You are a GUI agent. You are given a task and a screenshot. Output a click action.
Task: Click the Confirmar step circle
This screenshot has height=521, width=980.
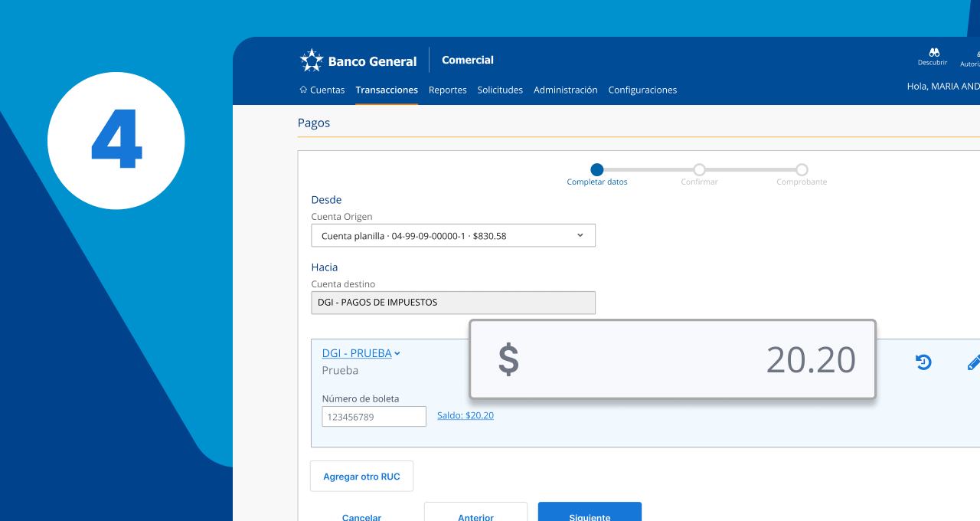tap(699, 170)
